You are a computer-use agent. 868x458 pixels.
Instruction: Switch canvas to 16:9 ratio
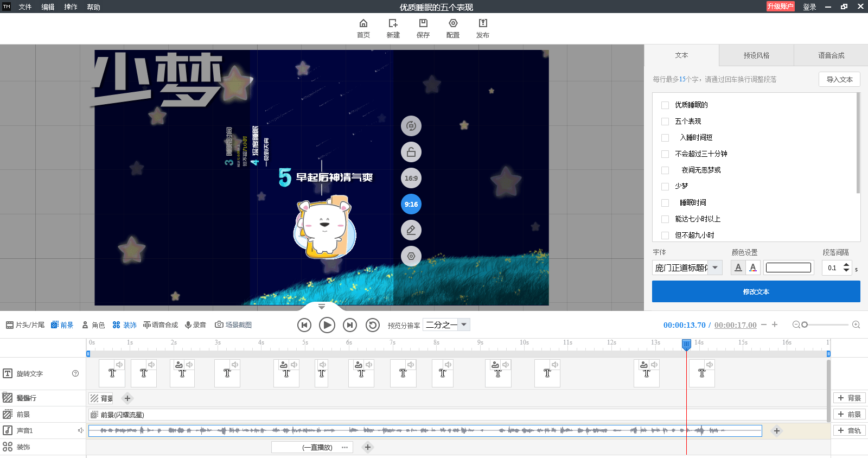pos(411,178)
